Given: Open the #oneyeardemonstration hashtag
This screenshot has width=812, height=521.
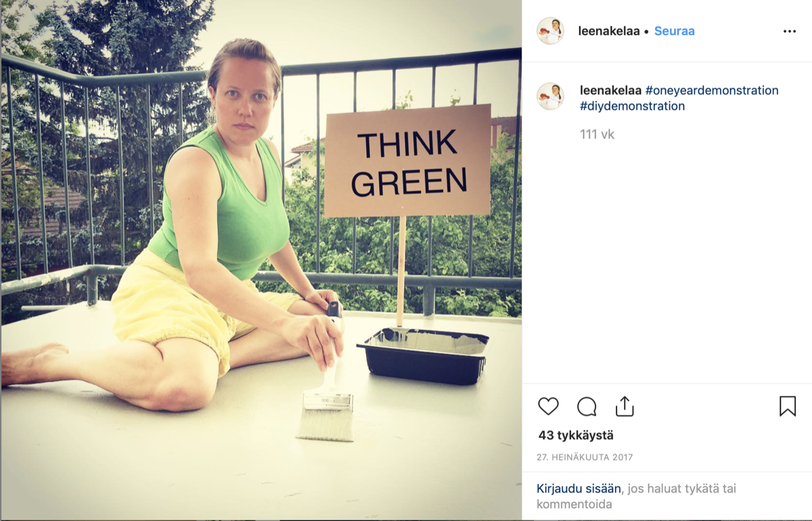Looking at the screenshot, I should [712, 91].
